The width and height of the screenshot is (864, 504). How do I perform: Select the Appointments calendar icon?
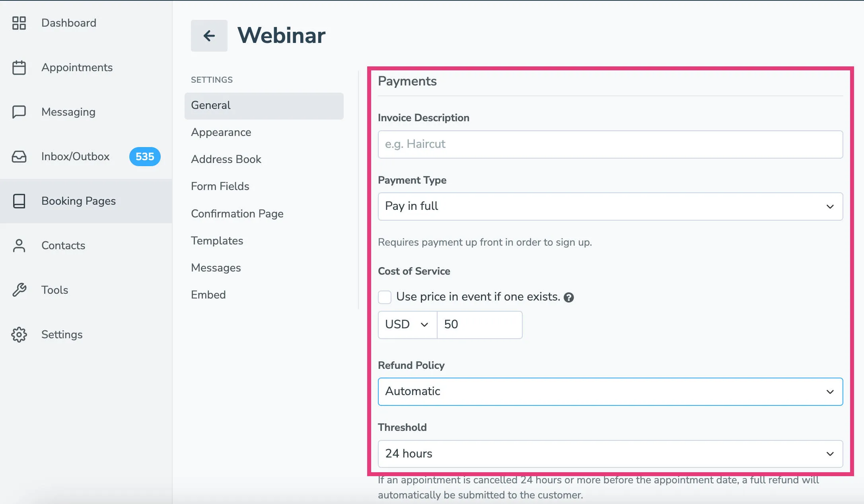(x=19, y=68)
